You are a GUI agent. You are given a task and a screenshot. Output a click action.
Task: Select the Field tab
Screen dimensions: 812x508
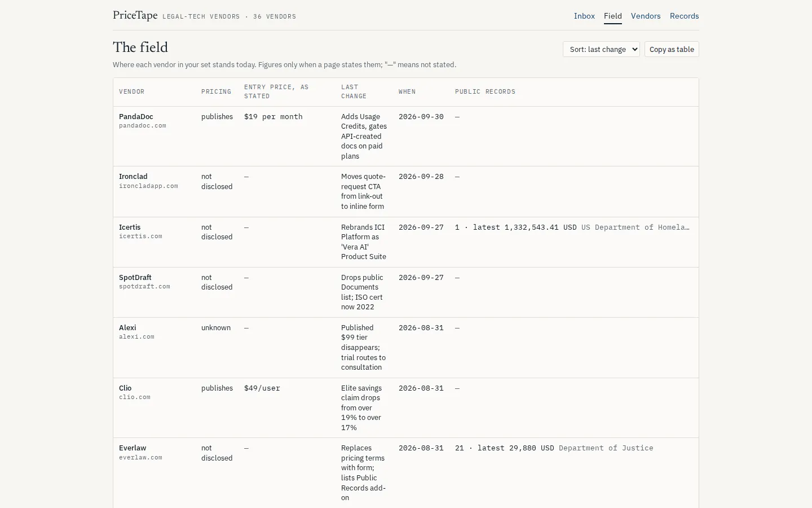(613, 16)
